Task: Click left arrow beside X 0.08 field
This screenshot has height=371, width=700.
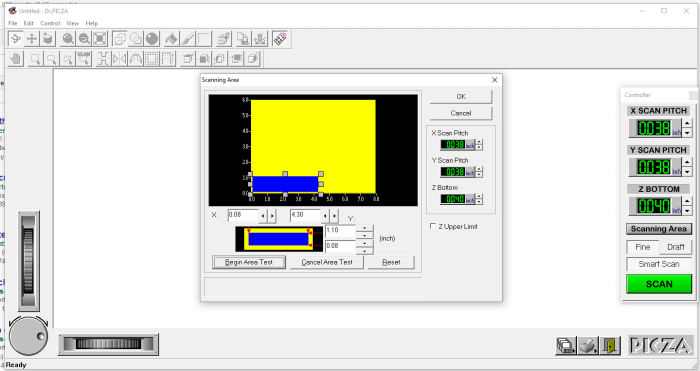Action: coord(262,216)
